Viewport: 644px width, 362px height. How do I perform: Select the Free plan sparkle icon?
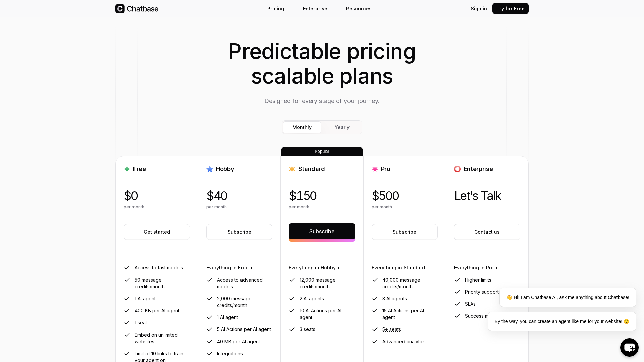127,169
